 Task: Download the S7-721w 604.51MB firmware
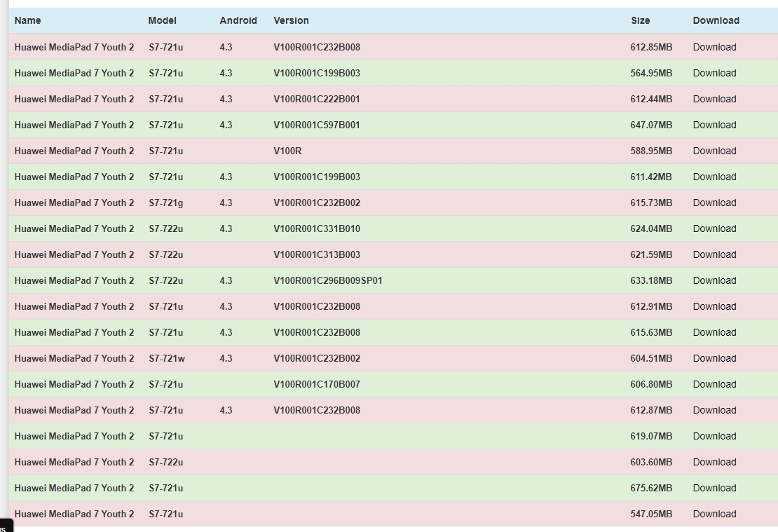(714, 358)
